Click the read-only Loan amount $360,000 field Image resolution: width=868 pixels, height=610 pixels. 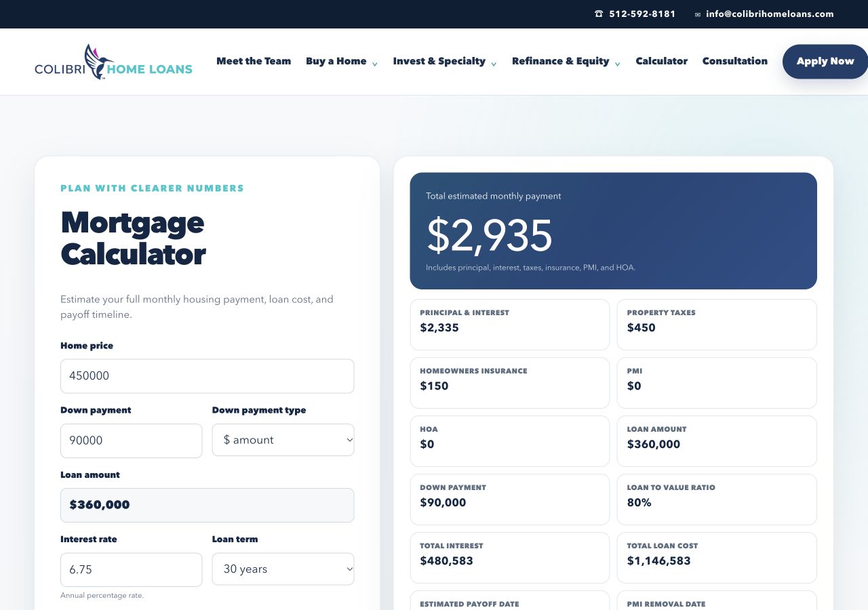click(x=207, y=505)
